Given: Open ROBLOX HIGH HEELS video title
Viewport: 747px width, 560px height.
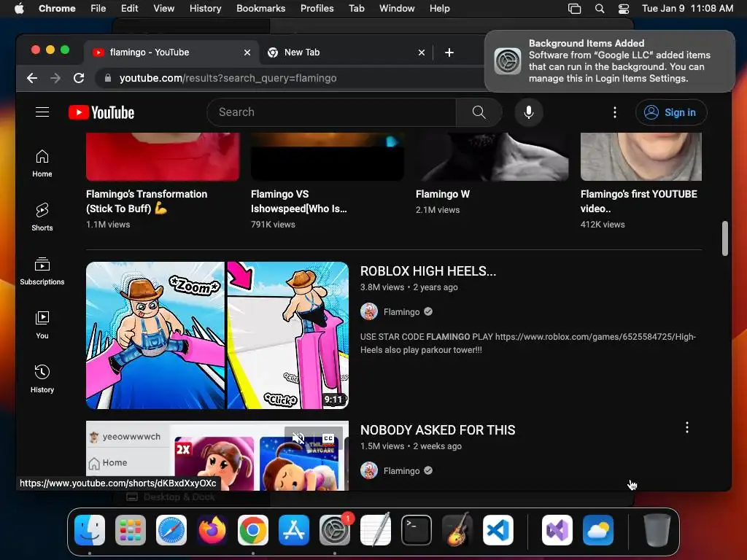Looking at the screenshot, I should pos(427,271).
